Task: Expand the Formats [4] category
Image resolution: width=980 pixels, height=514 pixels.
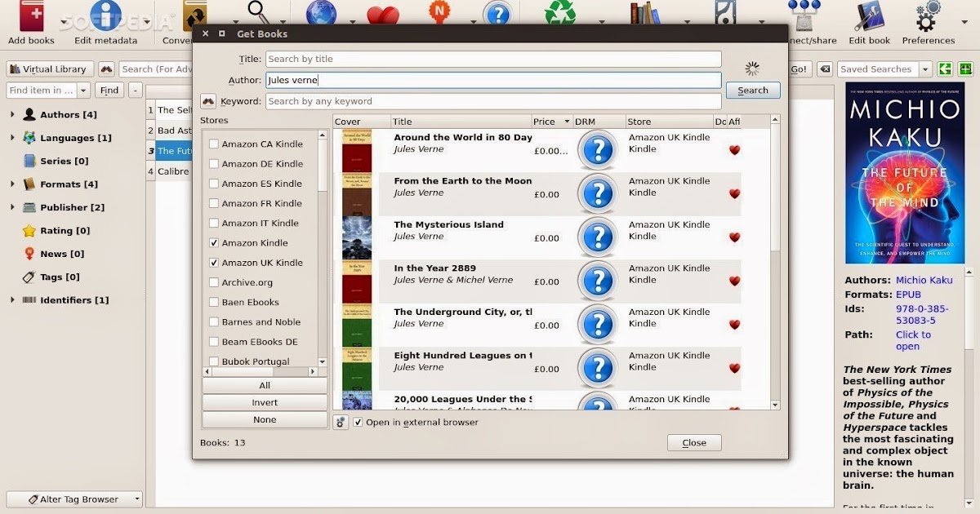Action: coord(12,184)
